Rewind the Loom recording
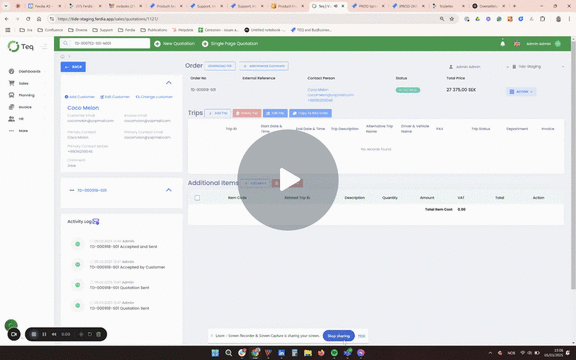The height and width of the screenshot is (360, 576). coord(54,334)
